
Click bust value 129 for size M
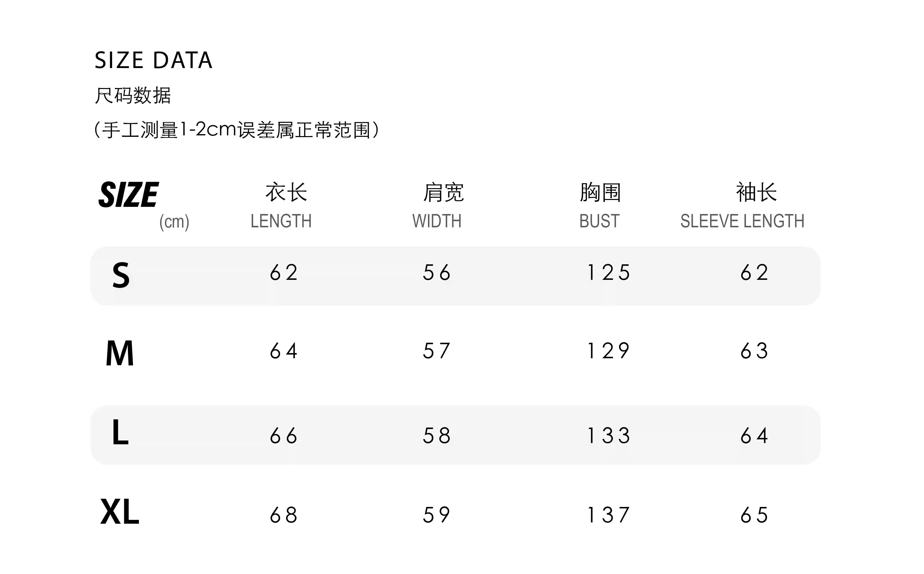coord(608,351)
